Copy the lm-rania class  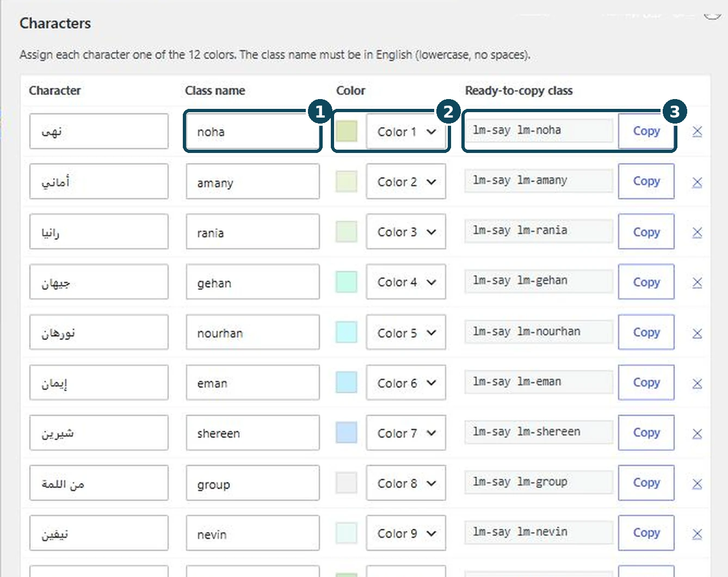(646, 231)
